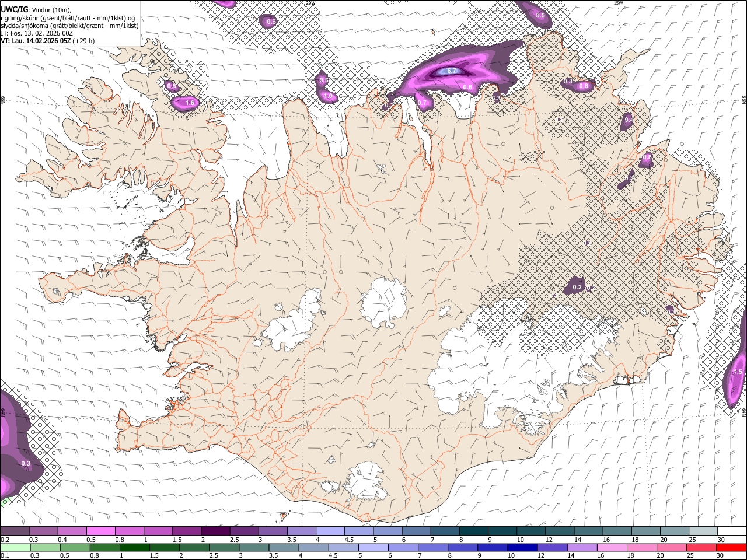Screen dimensions: 747x560
Task: Select lower-scale bright red swatch starting at 30
Action: click(x=732, y=547)
